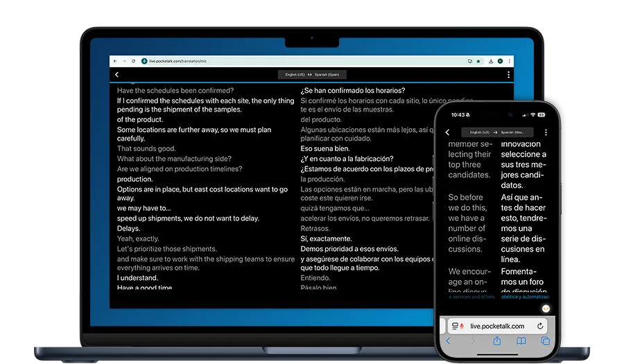Open Safari bookmarks on phone
This screenshot has width=624, height=364.
(521, 341)
